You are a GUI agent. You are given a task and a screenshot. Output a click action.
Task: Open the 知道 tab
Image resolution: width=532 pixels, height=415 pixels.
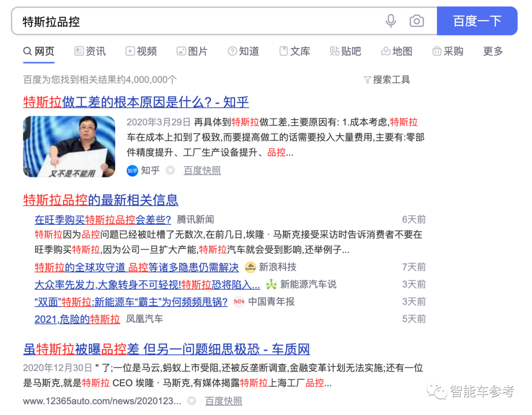(243, 51)
